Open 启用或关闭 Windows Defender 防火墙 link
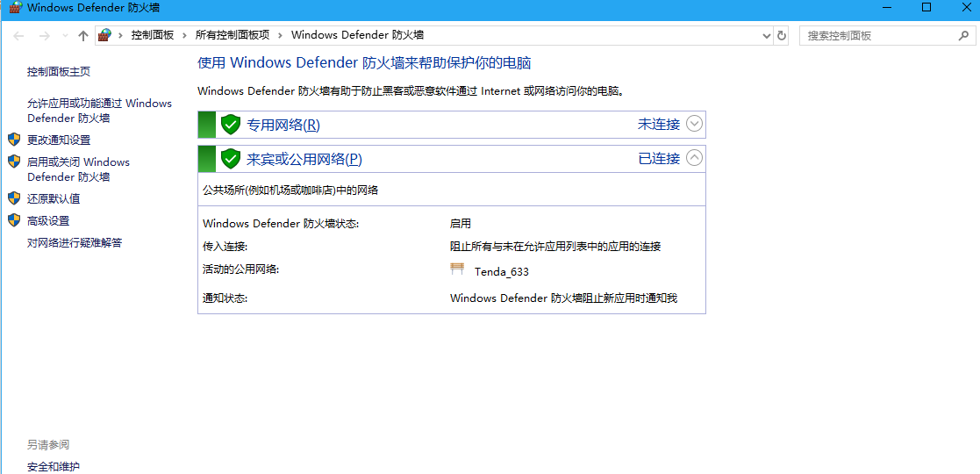This screenshot has height=474, width=980. pos(78,169)
